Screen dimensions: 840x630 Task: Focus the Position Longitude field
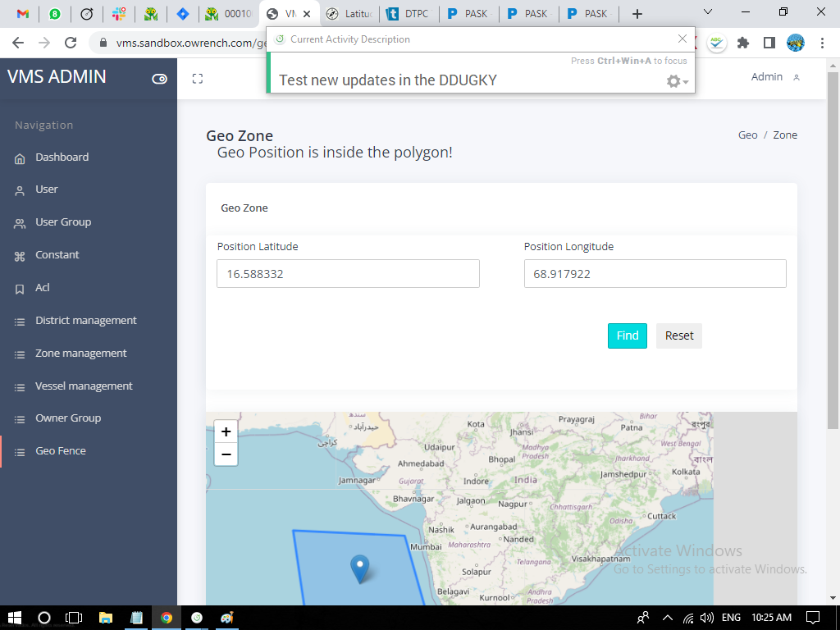[x=655, y=274]
